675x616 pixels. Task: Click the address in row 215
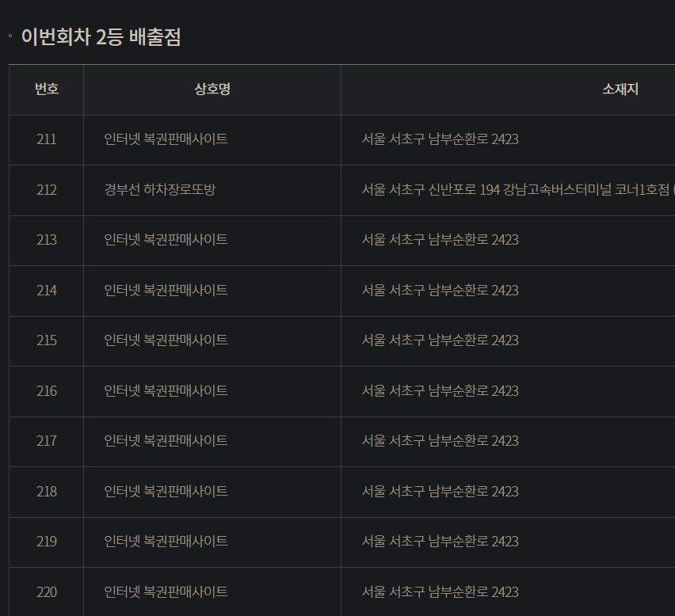[440, 340]
